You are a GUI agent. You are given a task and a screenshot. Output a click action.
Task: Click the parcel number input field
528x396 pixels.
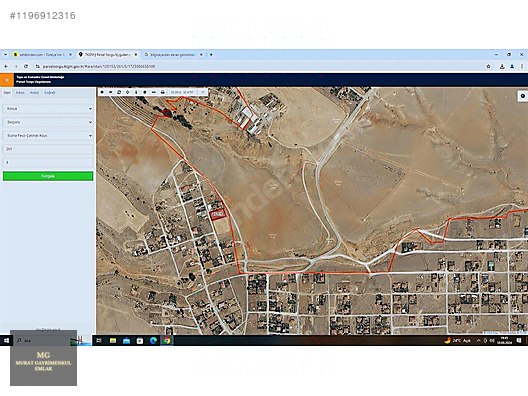[x=48, y=162]
